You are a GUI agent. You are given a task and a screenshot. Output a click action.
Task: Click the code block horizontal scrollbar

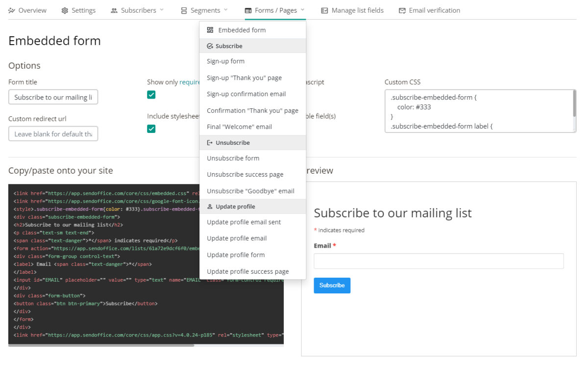coord(101,345)
